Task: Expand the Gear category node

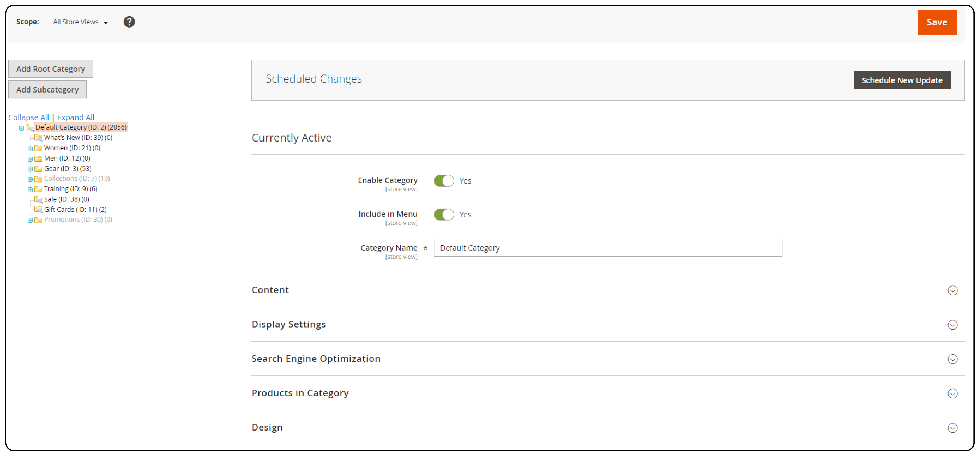Action: pos(30,169)
